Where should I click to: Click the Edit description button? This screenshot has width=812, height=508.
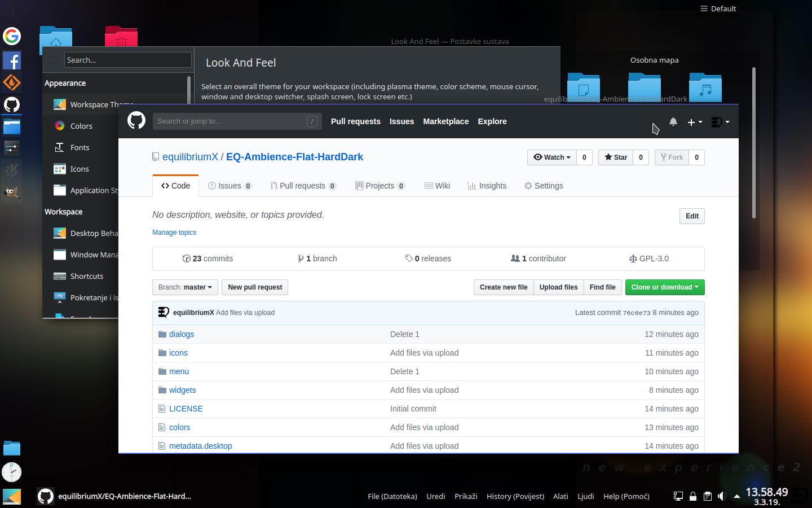pyautogui.click(x=692, y=216)
